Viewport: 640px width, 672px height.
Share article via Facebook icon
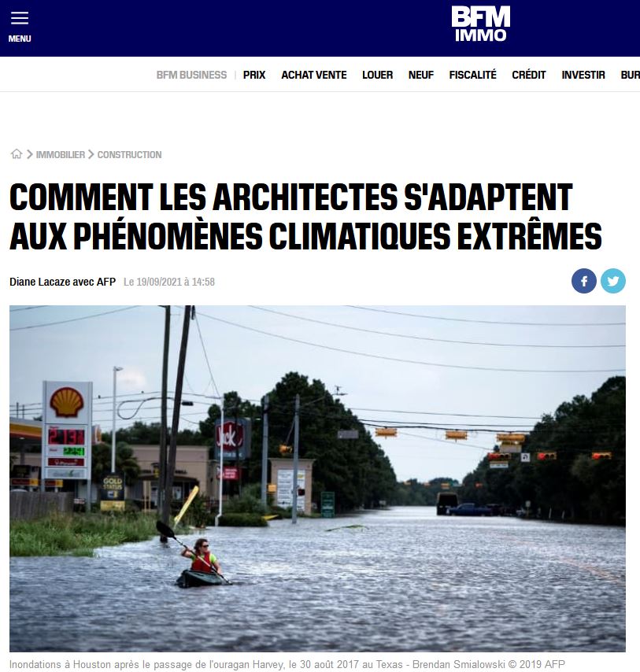(584, 281)
